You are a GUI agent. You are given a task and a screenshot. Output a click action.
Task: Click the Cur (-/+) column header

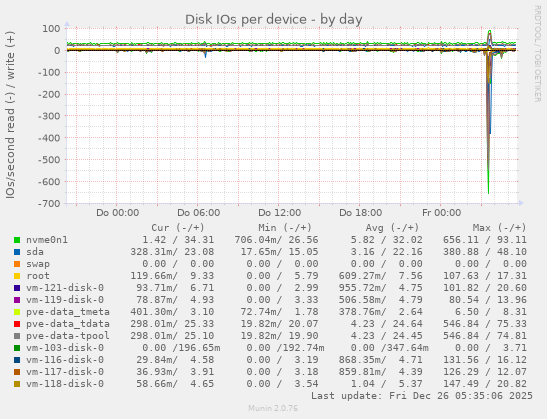(178, 228)
